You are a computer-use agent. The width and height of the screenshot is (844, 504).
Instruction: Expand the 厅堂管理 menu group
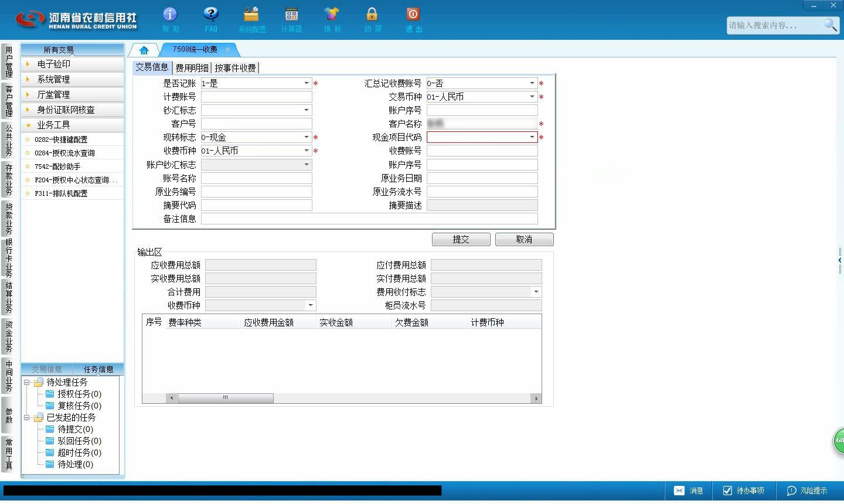[x=72, y=94]
